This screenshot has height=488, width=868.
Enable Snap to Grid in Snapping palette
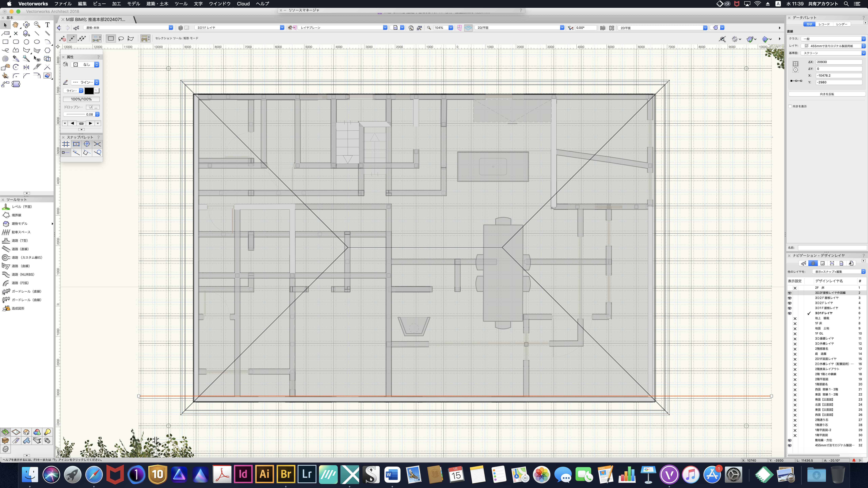point(66,144)
